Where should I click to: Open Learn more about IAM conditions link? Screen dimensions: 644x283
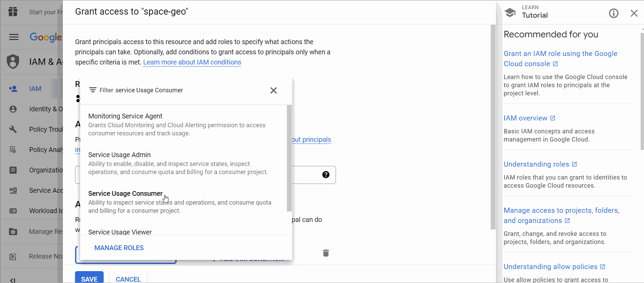pos(192,62)
